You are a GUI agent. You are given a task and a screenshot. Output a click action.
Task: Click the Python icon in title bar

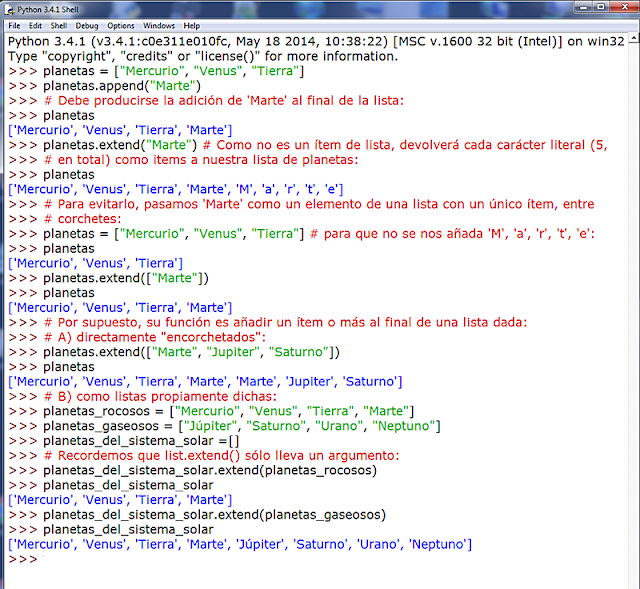[9, 10]
